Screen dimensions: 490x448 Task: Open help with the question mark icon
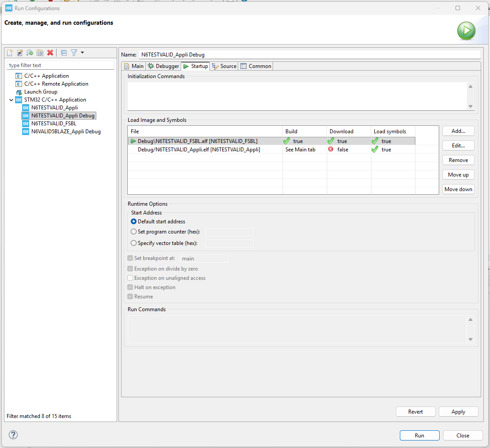tap(13, 435)
